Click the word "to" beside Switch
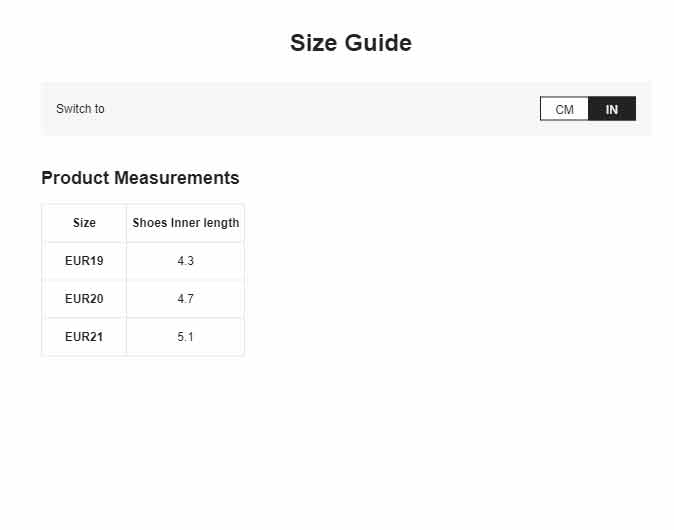The image size is (674, 530). tap(99, 109)
